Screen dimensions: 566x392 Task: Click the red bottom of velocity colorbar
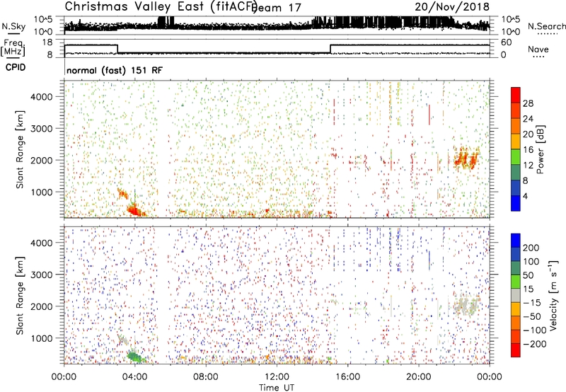click(x=516, y=350)
